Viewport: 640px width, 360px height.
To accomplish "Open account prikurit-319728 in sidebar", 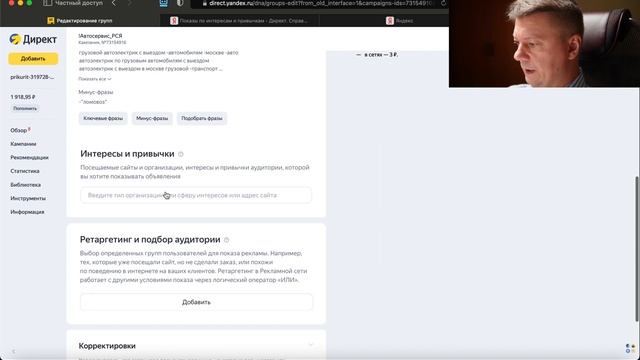I will coord(32,77).
